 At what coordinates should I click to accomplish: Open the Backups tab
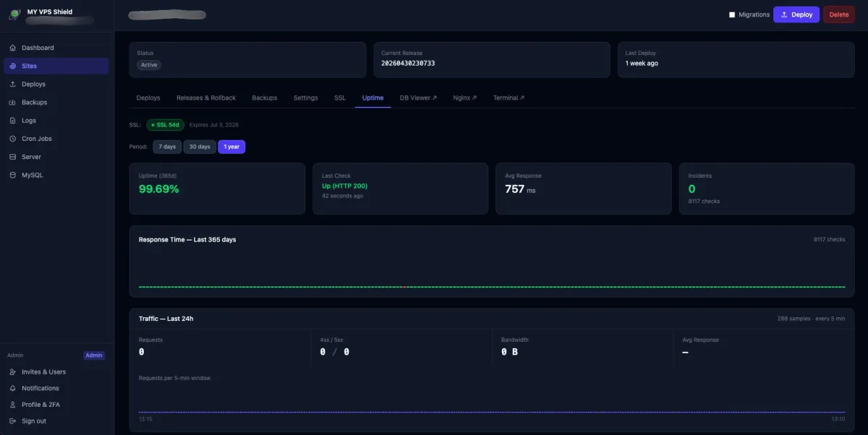coord(265,98)
